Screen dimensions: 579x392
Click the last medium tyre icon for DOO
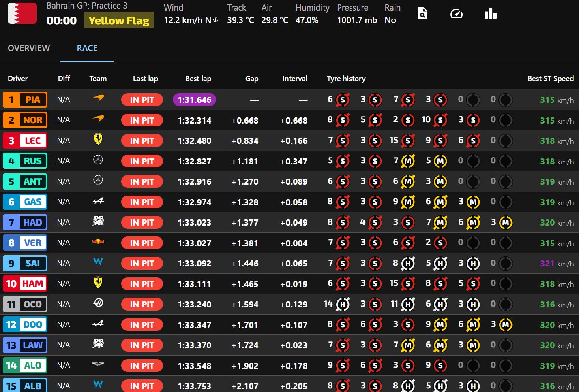506,325
